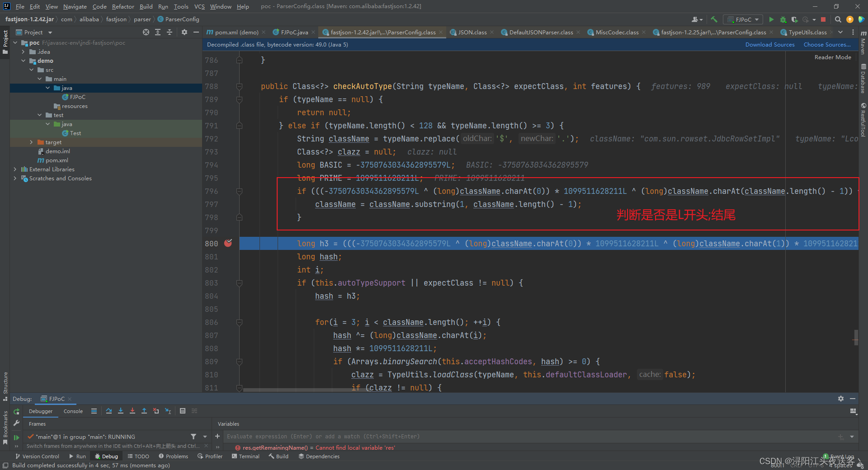Expand External Libraries node
The height and width of the screenshot is (470, 868).
click(x=15, y=169)
